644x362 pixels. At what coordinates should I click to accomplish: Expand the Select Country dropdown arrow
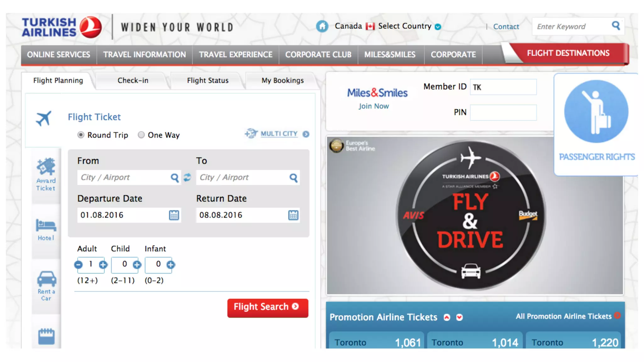(x=438, y=27)
